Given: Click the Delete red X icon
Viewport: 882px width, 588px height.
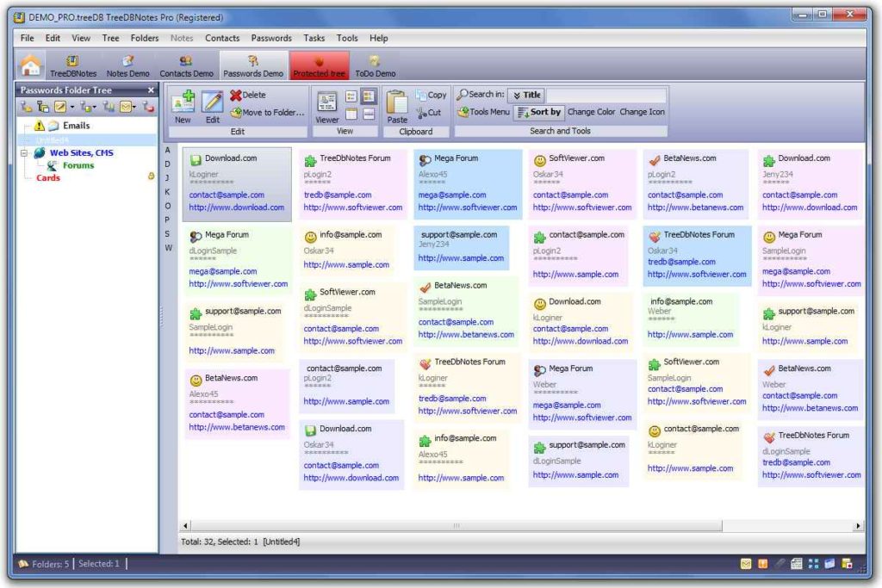Looking at the screenshot, I should click(236, 95).
